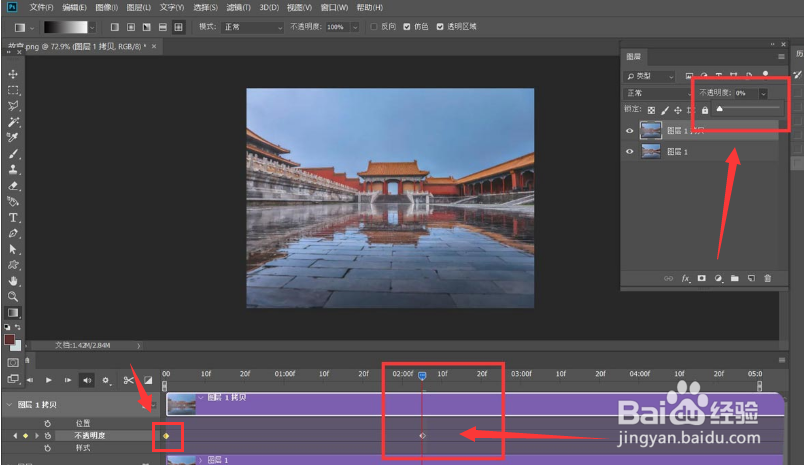804x466 pixels.
Task: Click lock image pixels brush icon
Action: [665, 110]
